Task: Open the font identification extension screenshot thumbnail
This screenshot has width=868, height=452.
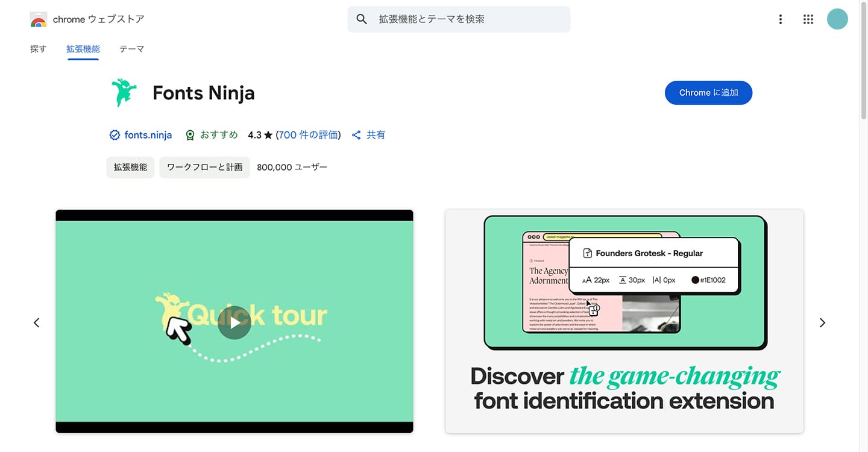Action: (624, 321)
